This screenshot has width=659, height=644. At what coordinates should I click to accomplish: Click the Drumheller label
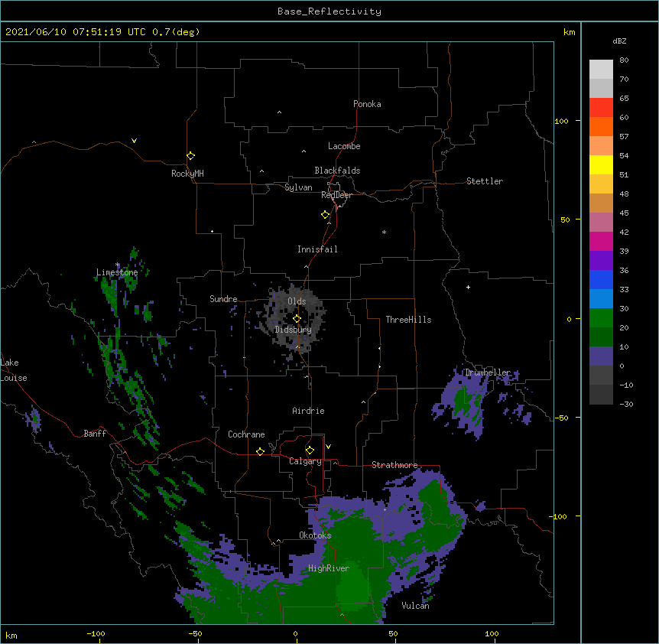click(488, 372)
